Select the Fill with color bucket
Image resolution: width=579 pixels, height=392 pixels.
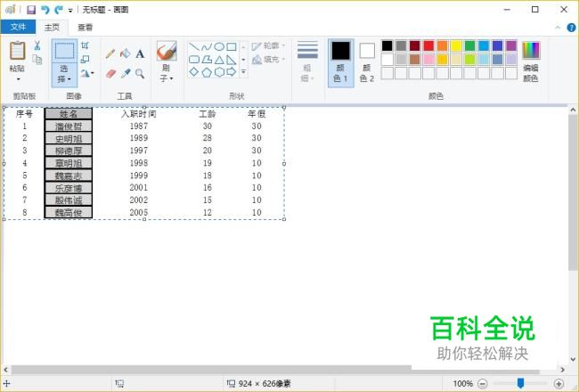(x=126, y=54)
